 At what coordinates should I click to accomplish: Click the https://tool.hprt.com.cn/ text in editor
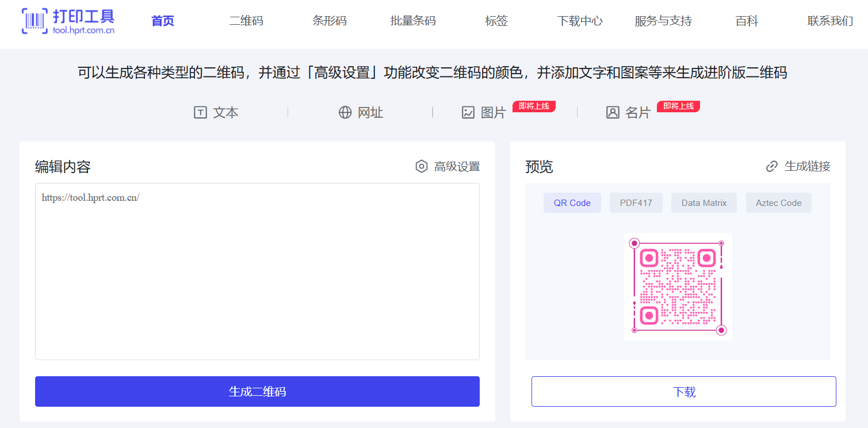pos(90,198)
